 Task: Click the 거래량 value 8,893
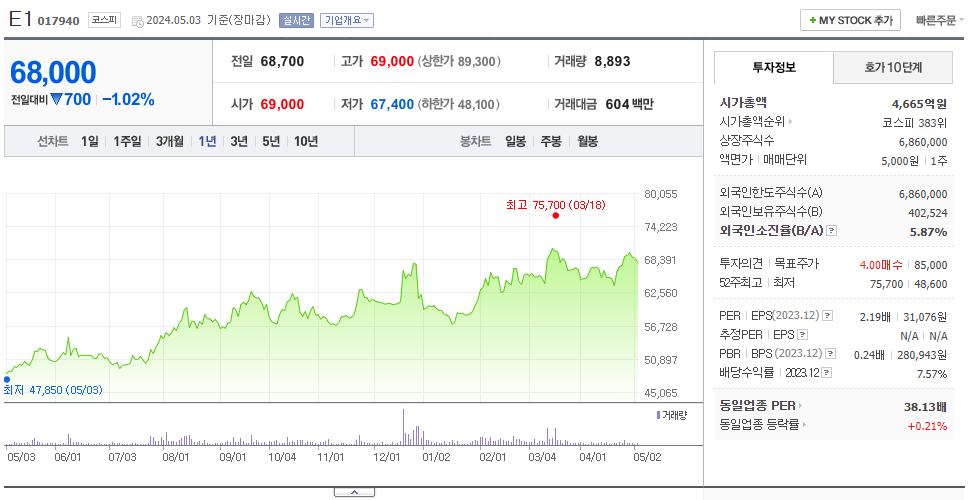[x=612, y=61]
